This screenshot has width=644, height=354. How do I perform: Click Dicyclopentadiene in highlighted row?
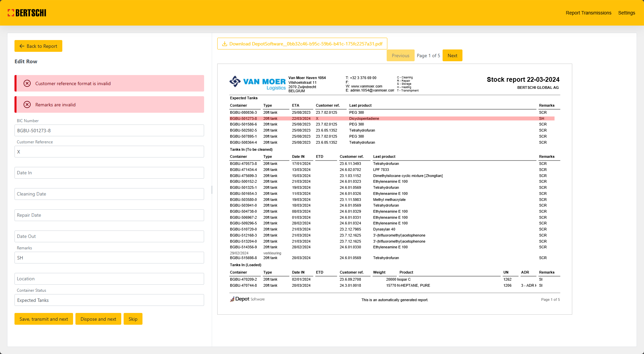pos(364,118)
